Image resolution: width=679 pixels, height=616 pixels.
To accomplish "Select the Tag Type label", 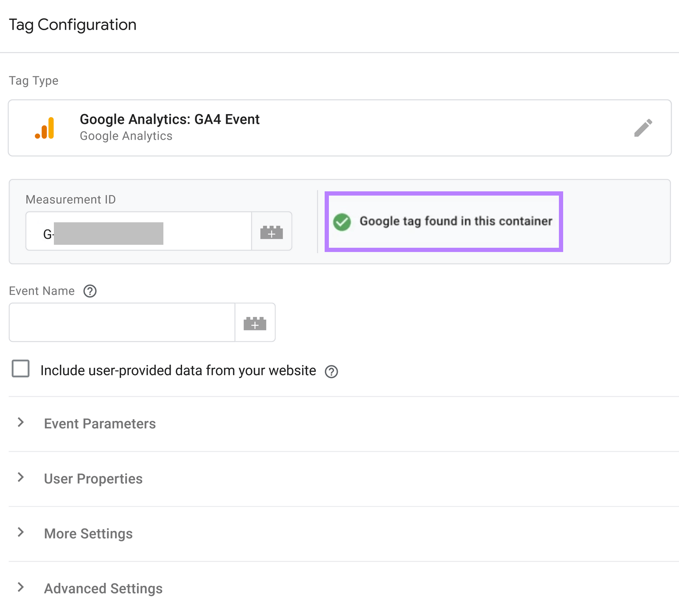I will (33, 80).
